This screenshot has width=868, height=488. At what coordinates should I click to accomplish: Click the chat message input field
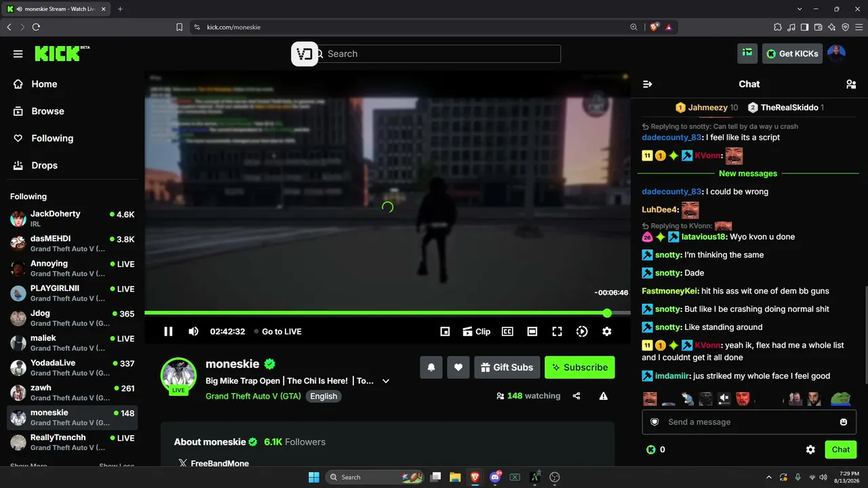(x=749, y=422)
